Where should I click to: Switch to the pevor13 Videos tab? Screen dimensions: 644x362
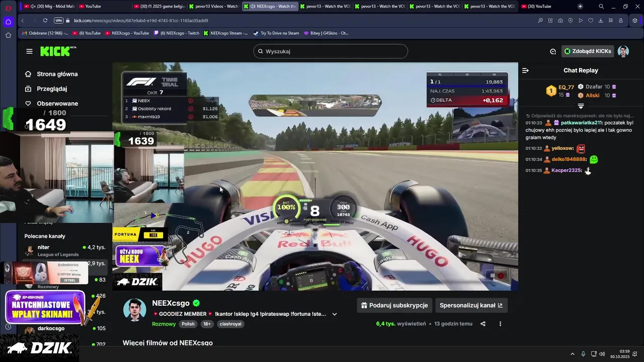[x=214, y=7]
